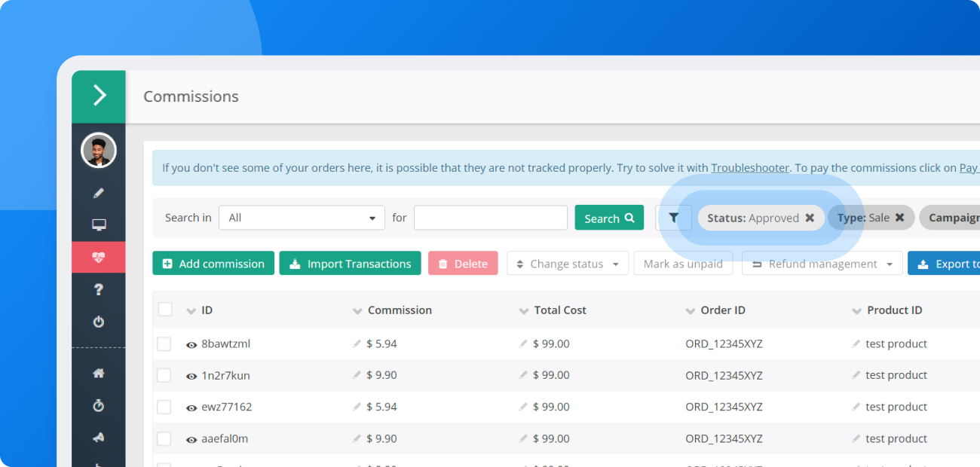Image resolution: width=980 pixels, height=467 pixels.
Task: Open the Troubleshooter link
Action: pyautogui.click(x=750, y=167)
